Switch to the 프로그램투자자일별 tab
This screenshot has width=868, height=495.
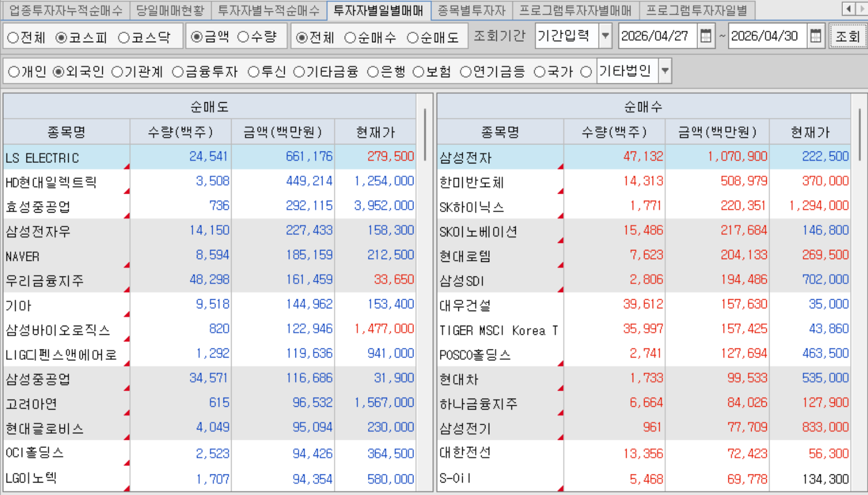coord(697,10)
